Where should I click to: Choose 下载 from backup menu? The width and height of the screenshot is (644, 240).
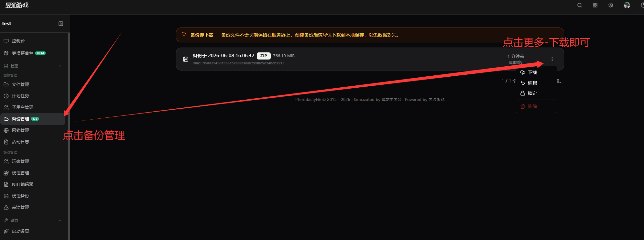coord(536,72)
